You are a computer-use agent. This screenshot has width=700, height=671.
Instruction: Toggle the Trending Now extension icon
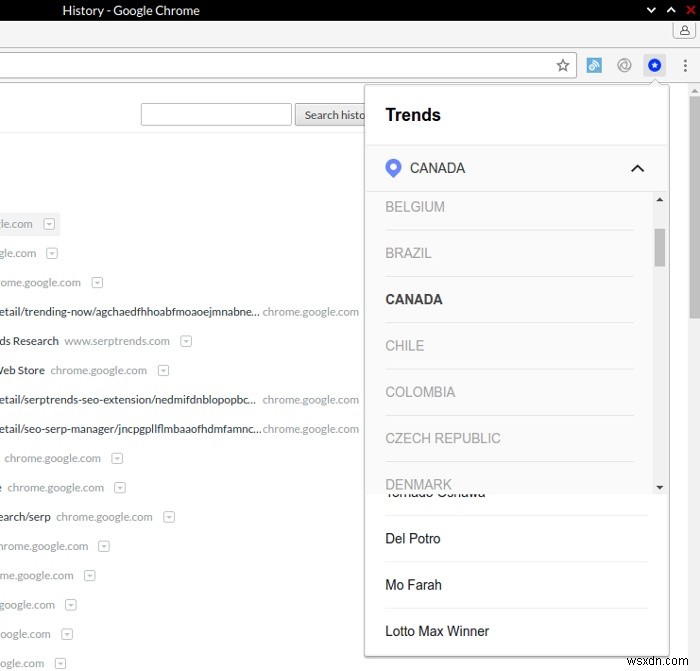(x=654, y=66)
